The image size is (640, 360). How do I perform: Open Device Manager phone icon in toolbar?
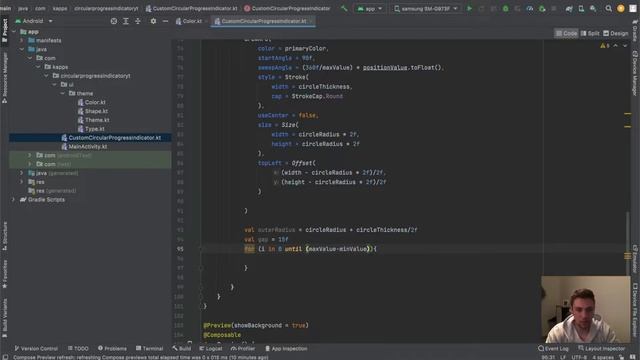[x=581, y=8]
